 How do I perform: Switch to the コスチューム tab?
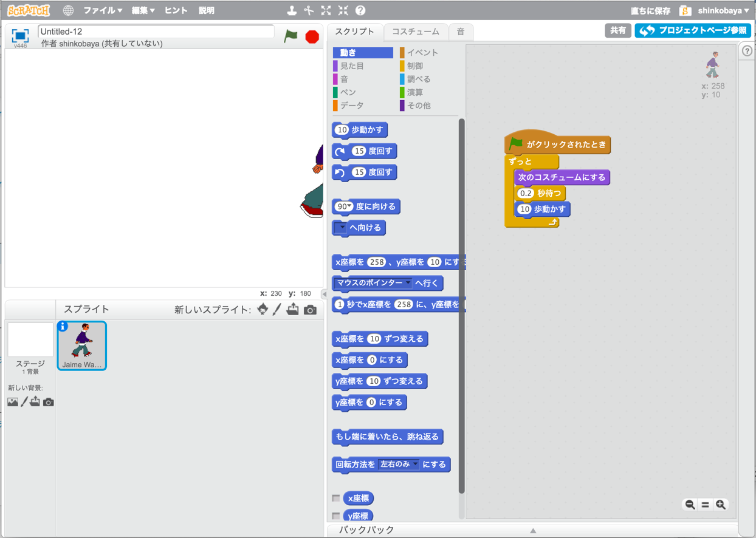(x=416, y=32)
